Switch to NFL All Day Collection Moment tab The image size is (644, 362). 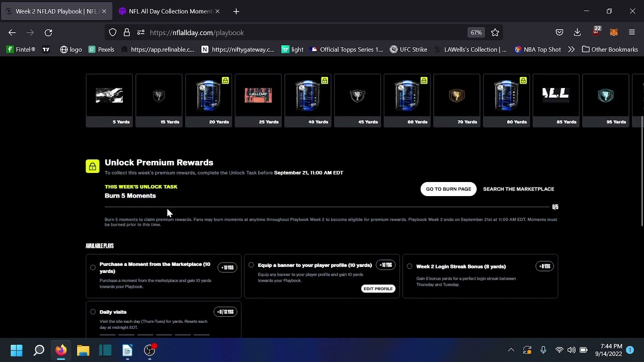pyautogui.click(x=170, y=11)
